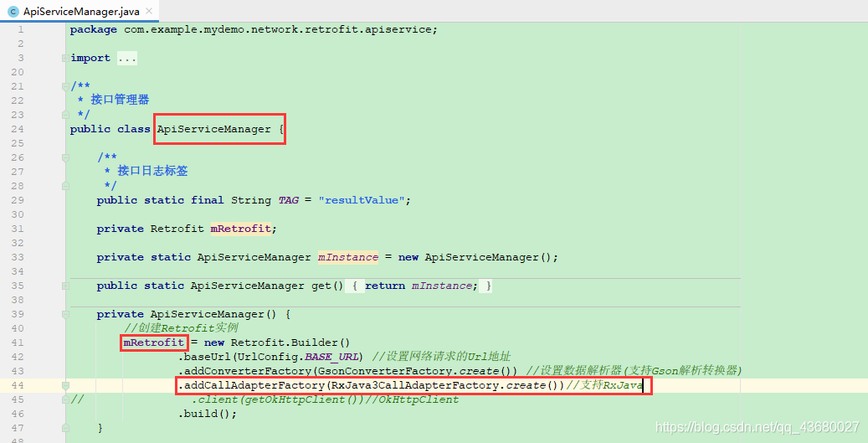Click 'new ApiServiceManager()' on line 33
This screenshot has height=443, width=868.
coord(475,257)
